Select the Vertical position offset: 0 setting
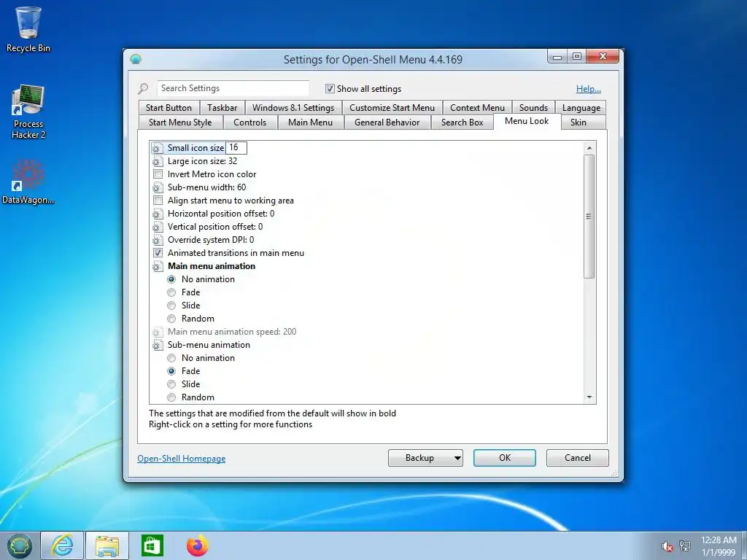Viewport: 747px width, 560px height. [x=215, y=227]
